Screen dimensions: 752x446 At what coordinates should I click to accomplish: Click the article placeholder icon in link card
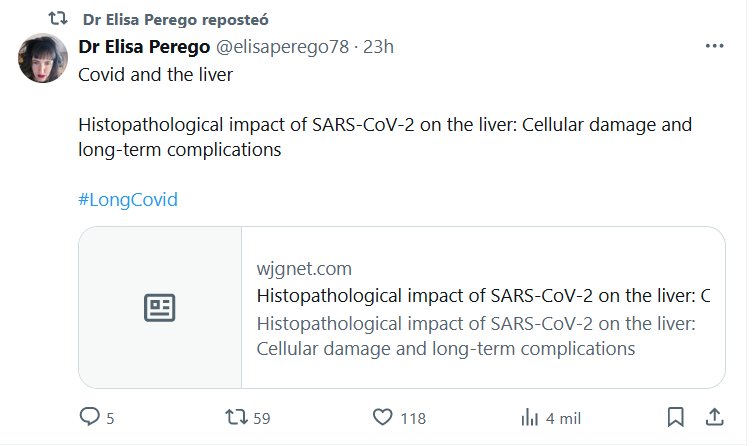(160, 308)
